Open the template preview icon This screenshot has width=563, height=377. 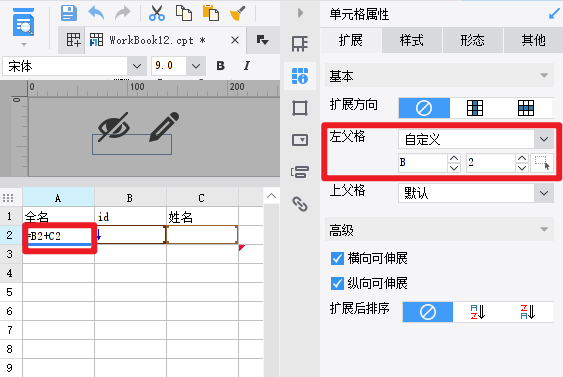point(24,22)
